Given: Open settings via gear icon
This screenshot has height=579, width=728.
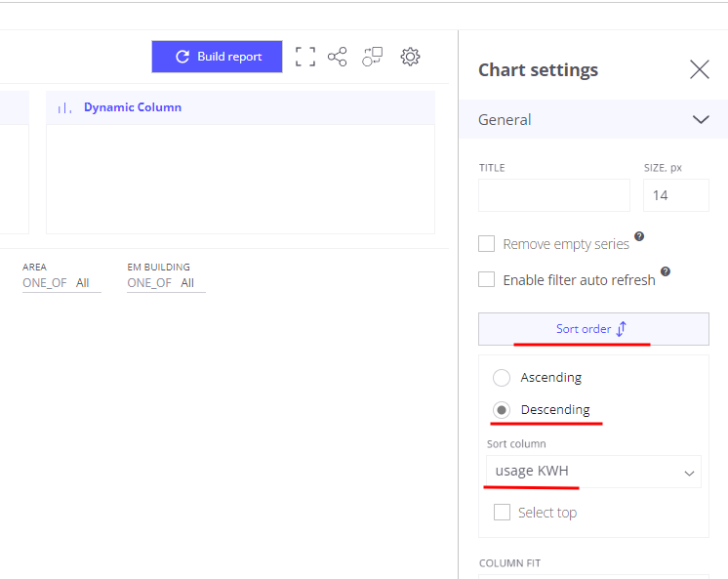Looking at the screenshot, I should (x=410, y=57).
